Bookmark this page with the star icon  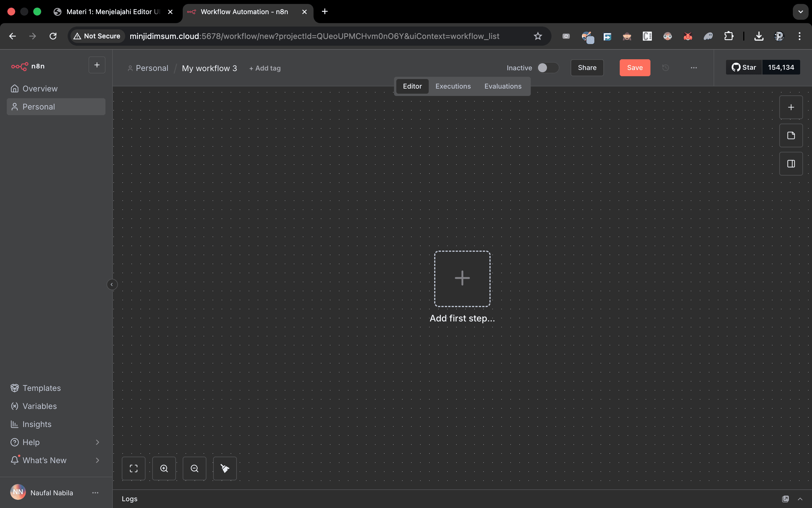tap(538, 36)
